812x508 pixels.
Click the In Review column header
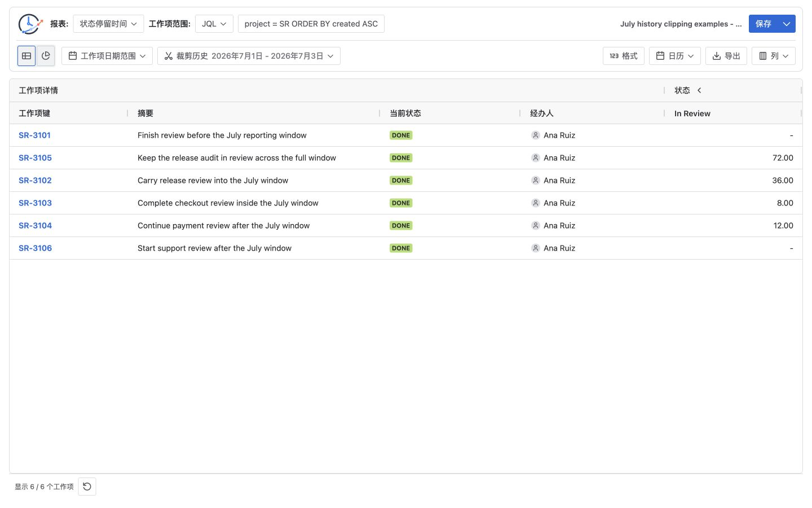pyautogui.click(x=692, y=113)
